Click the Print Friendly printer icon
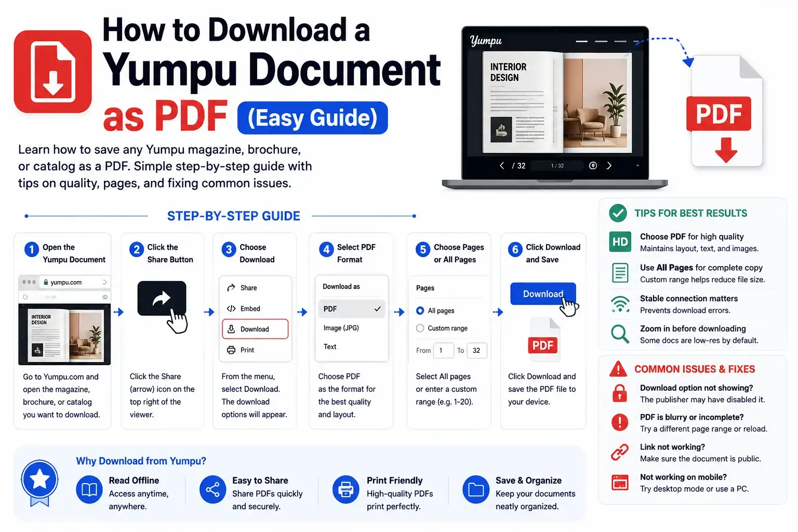Screen dimensions: 798x532 (x=345, y=489)
